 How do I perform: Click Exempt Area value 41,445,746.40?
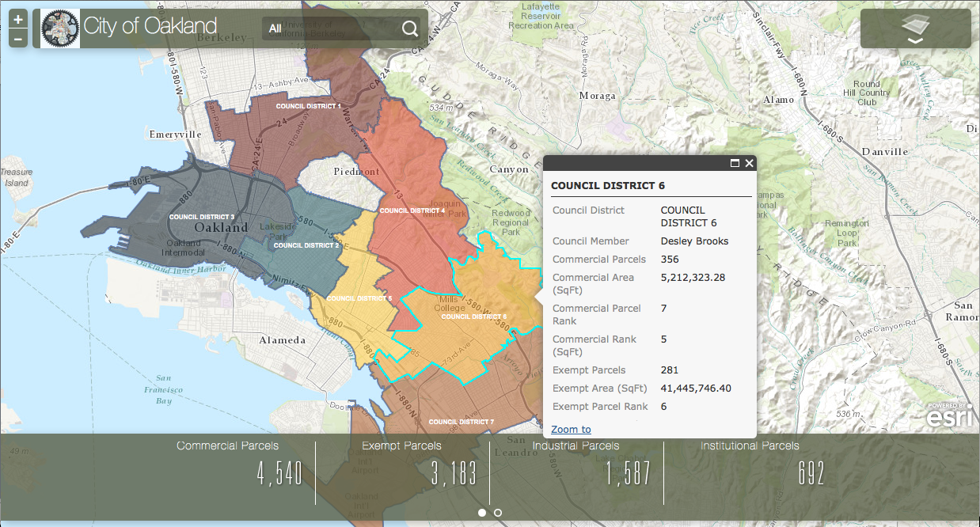pos(696,389)
